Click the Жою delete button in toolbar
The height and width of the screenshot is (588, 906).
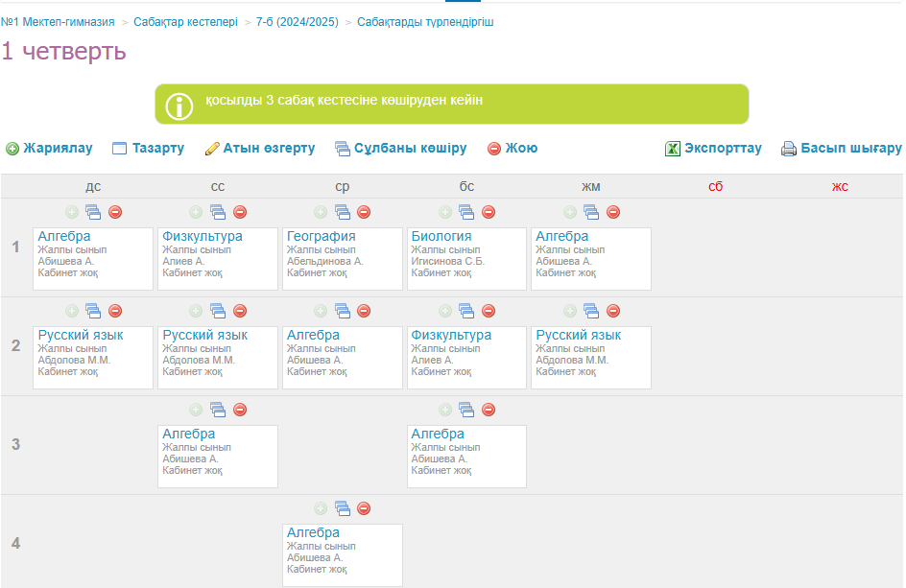pos(513,149)
